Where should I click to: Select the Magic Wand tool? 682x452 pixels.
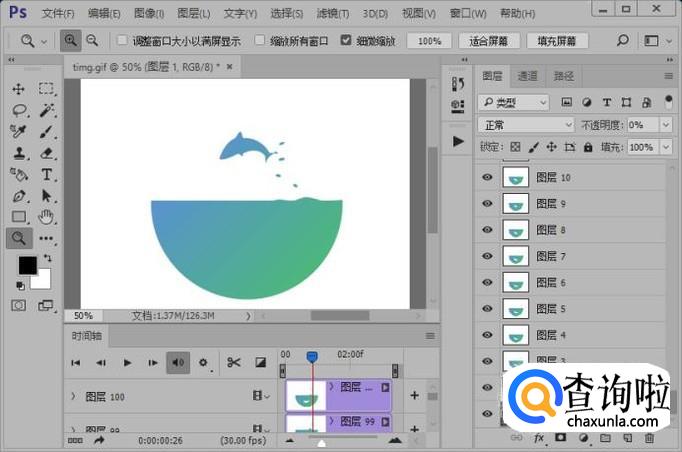[46, 110]
